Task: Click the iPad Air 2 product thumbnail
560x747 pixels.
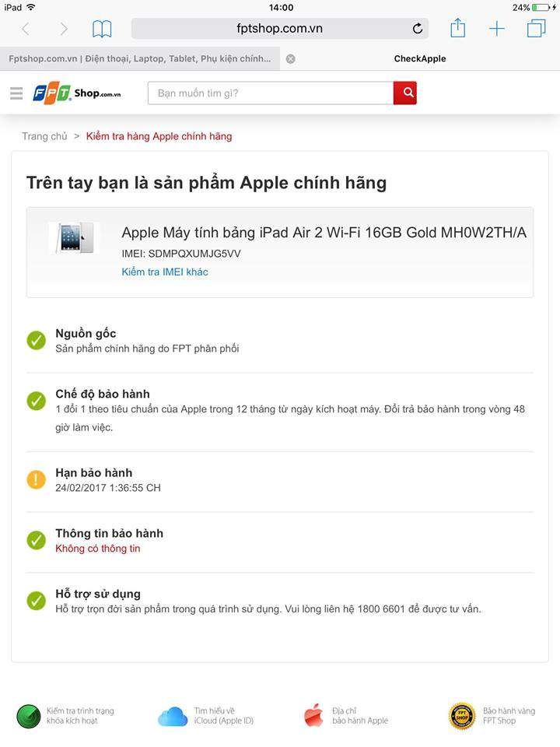Action: [75, 237]
